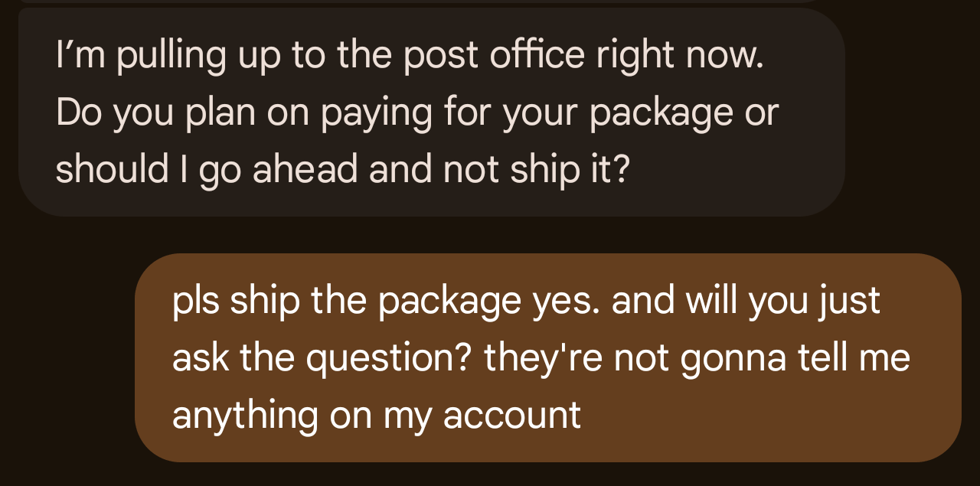980x486 pixels.
Task: Click the line "pls ship the package yes"
Action: point(527,301)
